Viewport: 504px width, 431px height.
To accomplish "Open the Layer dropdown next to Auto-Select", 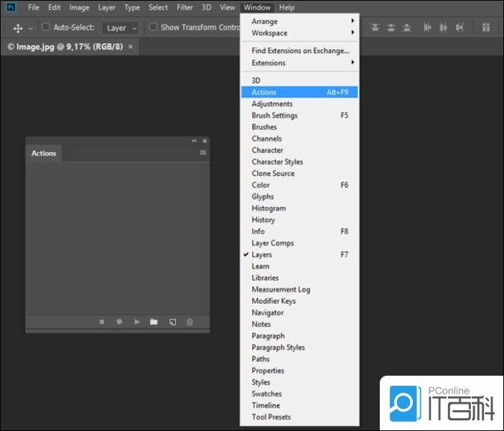I will (120, 28).
